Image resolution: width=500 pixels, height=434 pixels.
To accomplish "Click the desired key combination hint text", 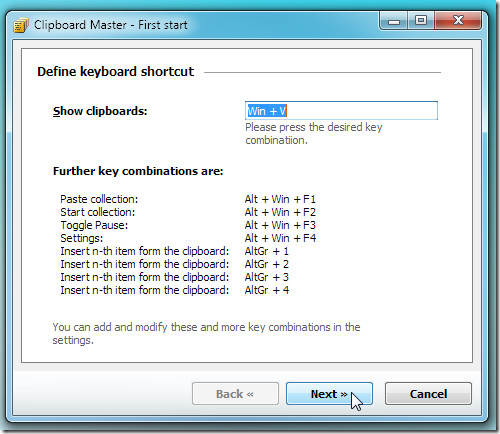I will pyautogui.click(x=314, y=133).
